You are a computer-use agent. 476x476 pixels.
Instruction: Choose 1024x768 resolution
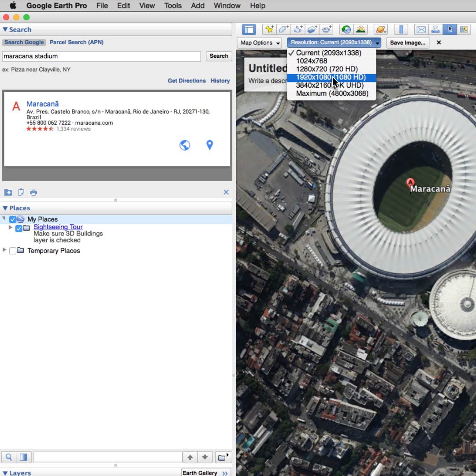click(x=331, y=61)
